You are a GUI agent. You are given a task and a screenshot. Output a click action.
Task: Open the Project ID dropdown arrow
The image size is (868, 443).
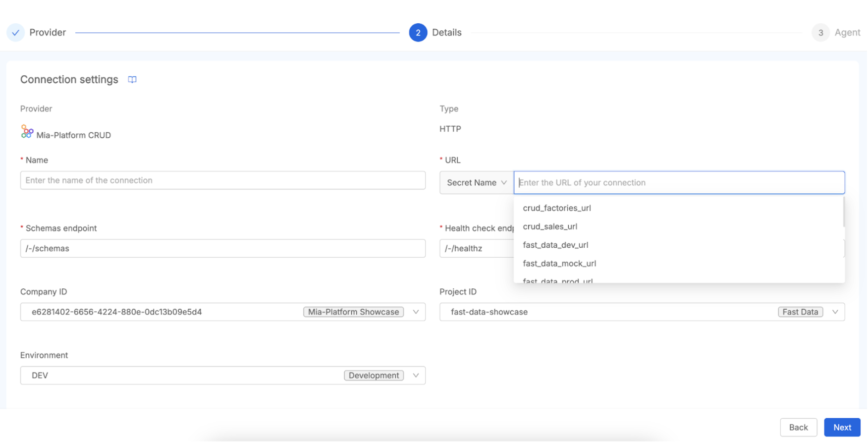835,312
